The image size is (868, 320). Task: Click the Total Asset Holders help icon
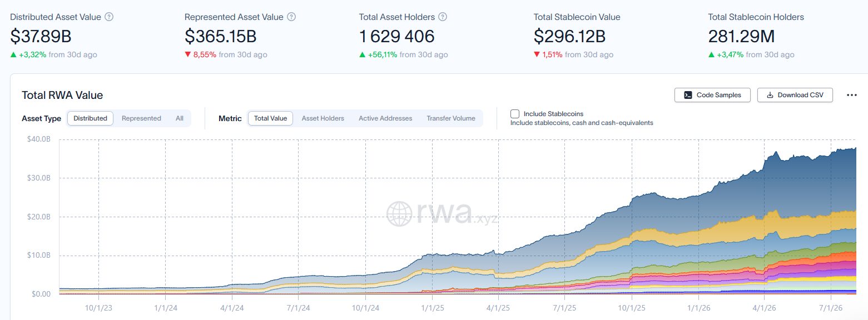pos(443,17)
